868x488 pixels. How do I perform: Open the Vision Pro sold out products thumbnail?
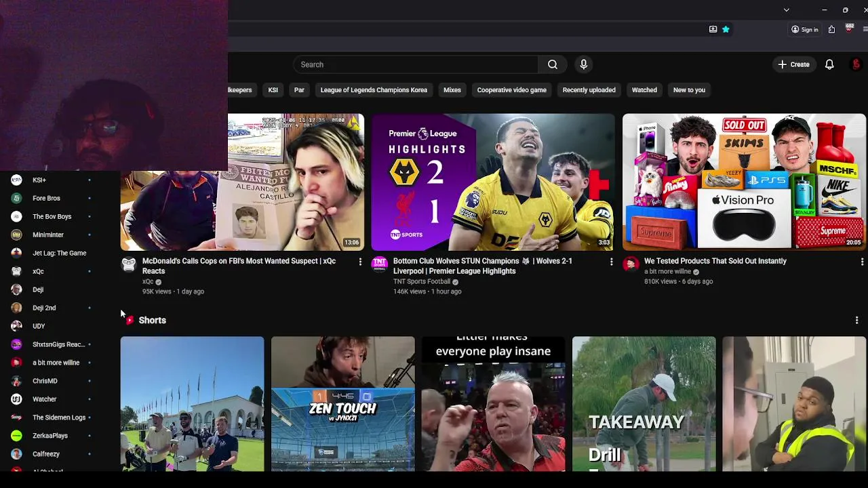click(744, 182)
